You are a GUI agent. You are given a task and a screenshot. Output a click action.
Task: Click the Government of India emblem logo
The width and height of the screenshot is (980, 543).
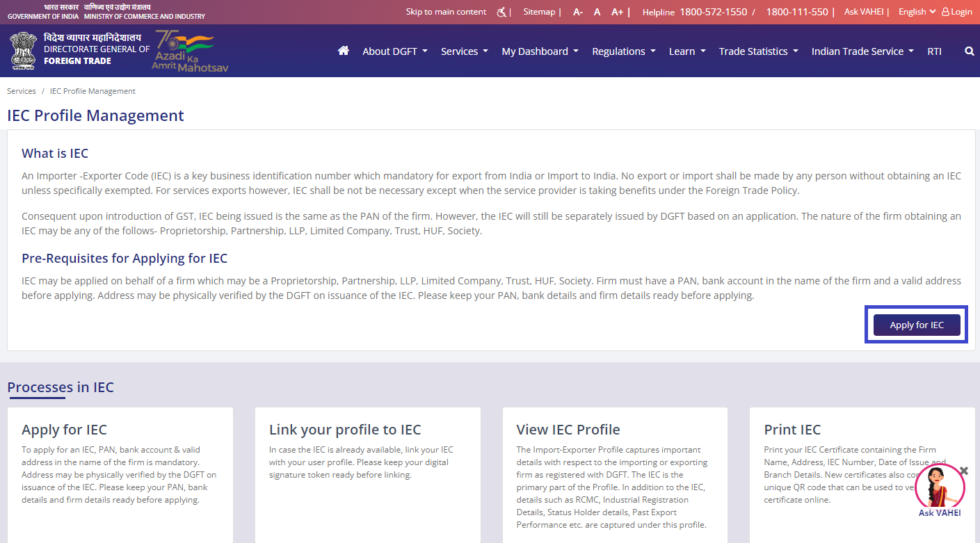coord(23,51)
